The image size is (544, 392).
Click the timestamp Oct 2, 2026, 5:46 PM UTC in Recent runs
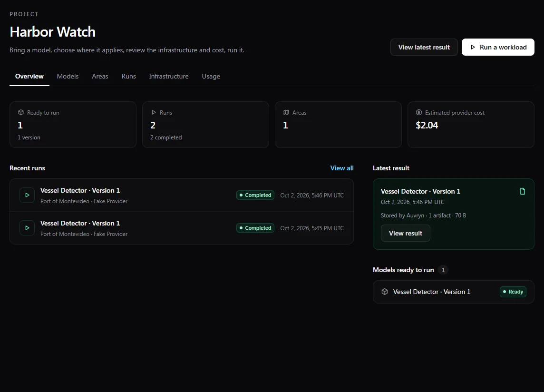pos(312,196)
